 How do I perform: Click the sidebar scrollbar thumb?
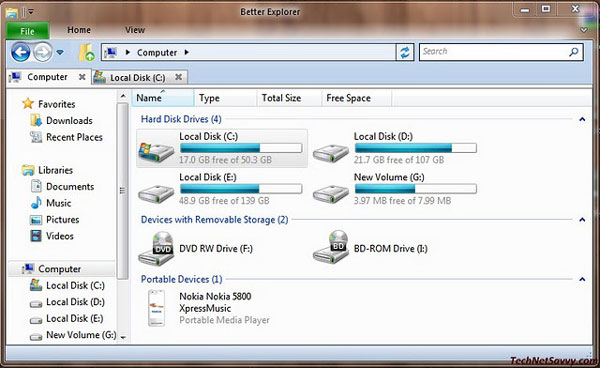click(x=122, y=191)
